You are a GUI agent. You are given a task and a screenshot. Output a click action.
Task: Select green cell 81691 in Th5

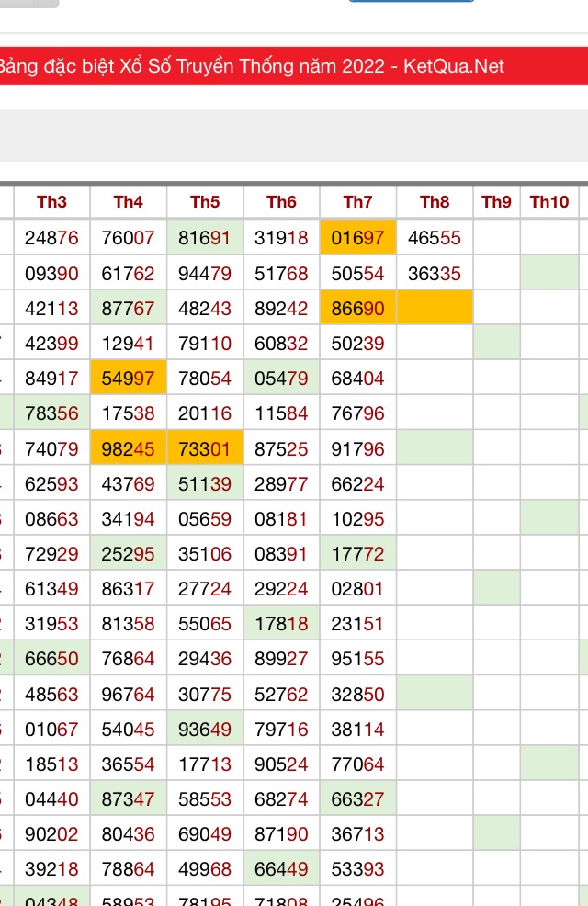pos(205,237)
